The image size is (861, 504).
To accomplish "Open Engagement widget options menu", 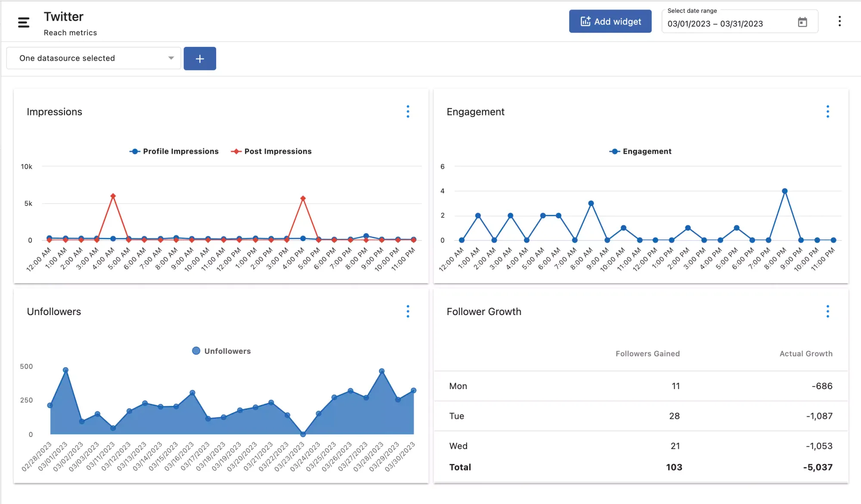I will (827, 112).
